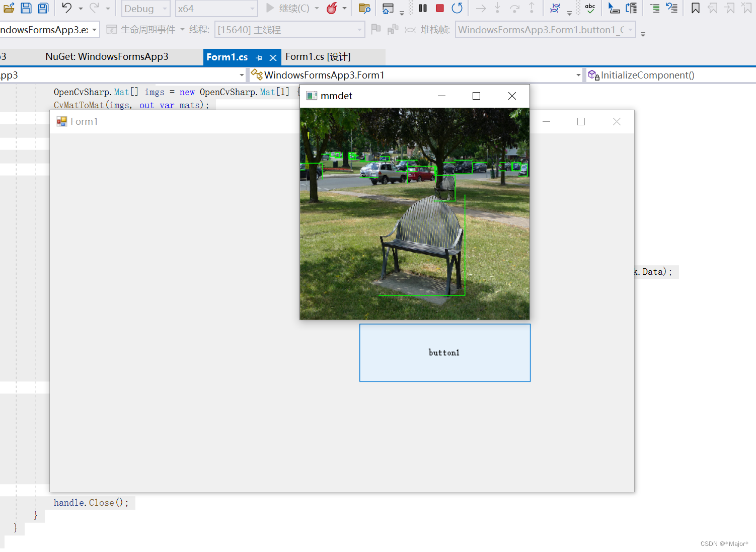Trigger Hot Reload with the flame icon
This screenshot has width=756, height=552.
333,8
